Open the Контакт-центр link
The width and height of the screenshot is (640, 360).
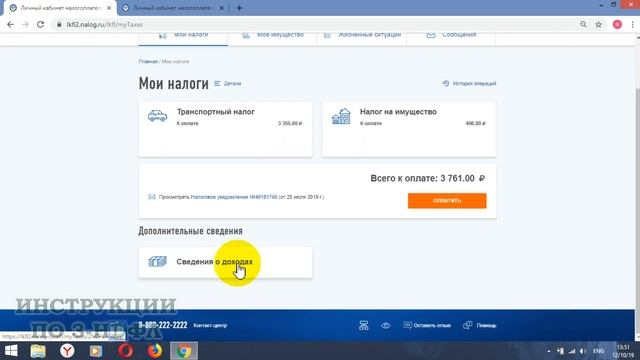click(210, 326)
